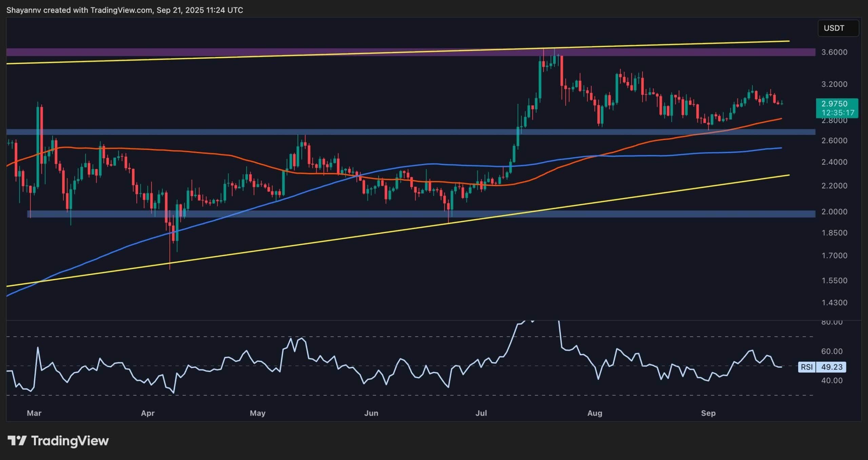Click the RSI 60.00 scale label

[x=831, y=351]
